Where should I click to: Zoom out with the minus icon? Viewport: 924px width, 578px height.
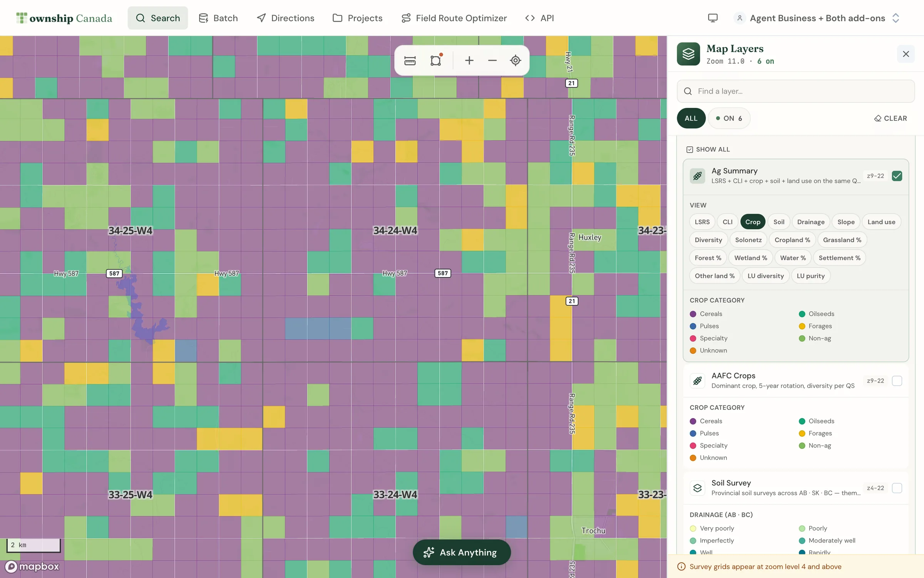pyautogui.click(x=492, y=60)
